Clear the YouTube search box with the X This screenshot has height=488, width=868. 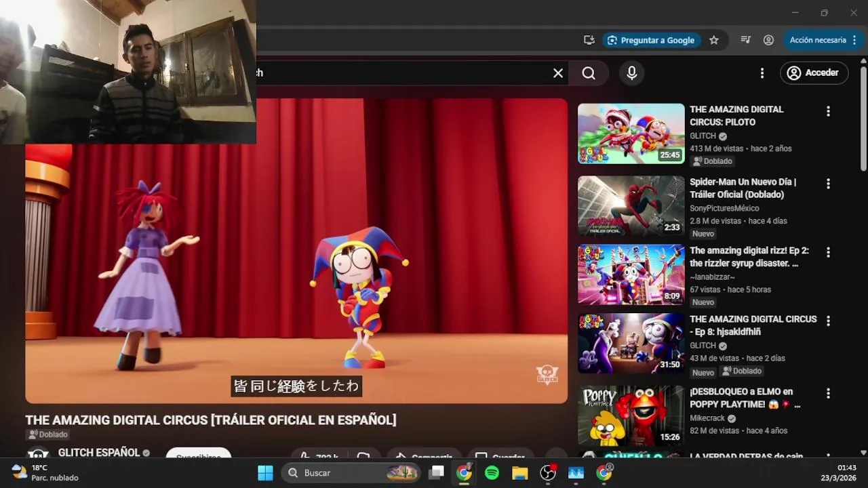558,73
